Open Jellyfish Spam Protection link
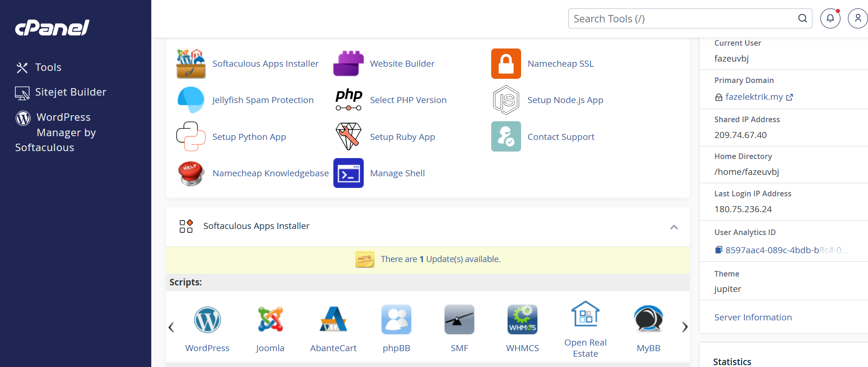This screenshot has height=367, width=868. 263,100
